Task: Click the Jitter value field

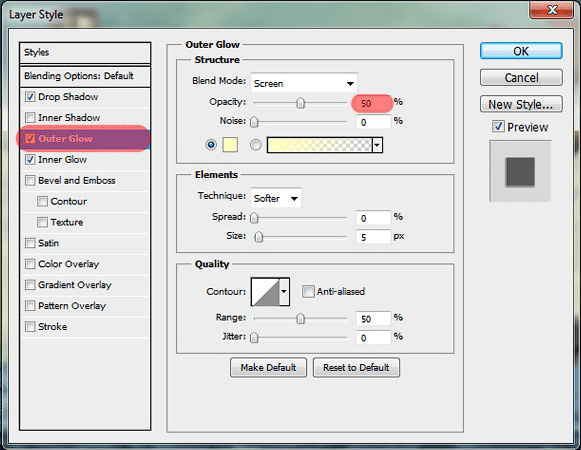Action: (374, 338)
